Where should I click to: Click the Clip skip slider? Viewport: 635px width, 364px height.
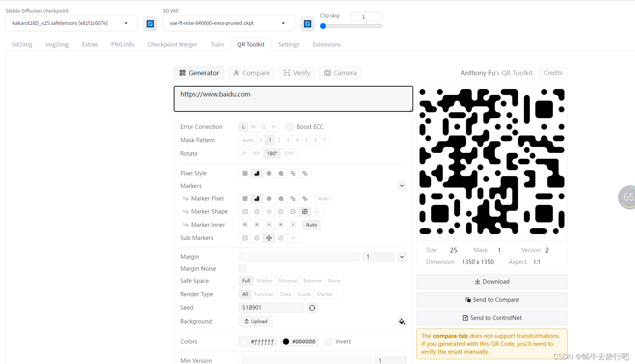pos(351,26)
